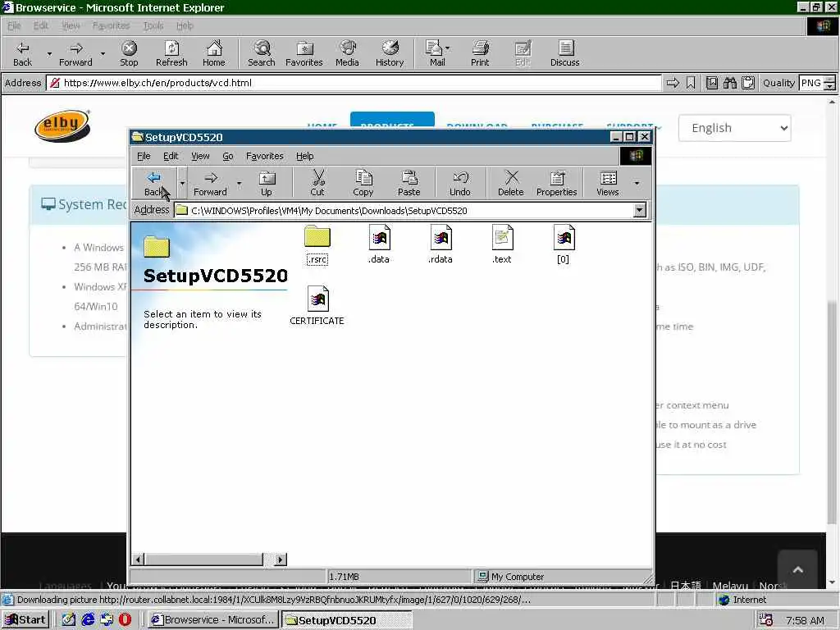Change the Quality PNG stepper
Image resolution: width=840 pixels, height=630 pixels.
830,83
